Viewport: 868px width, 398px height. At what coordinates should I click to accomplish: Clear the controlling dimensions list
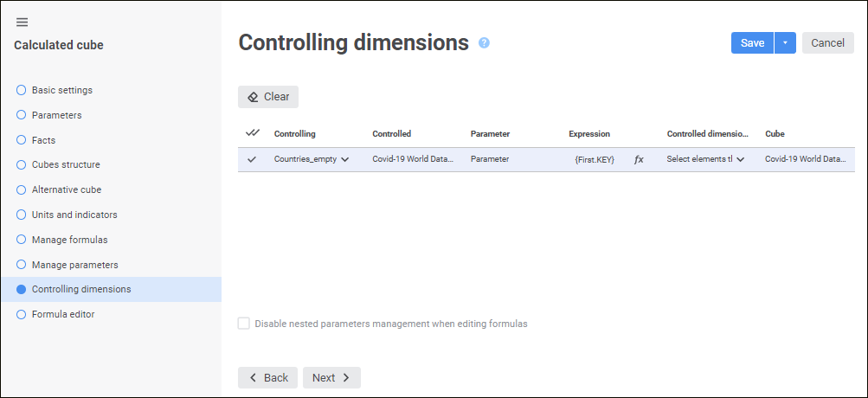click(268, 97)
